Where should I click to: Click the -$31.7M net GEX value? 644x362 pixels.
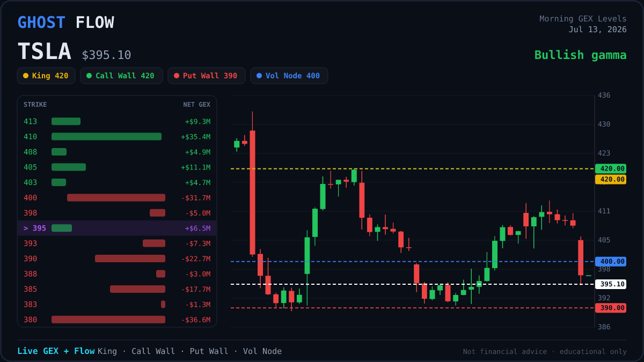[195, 198]
